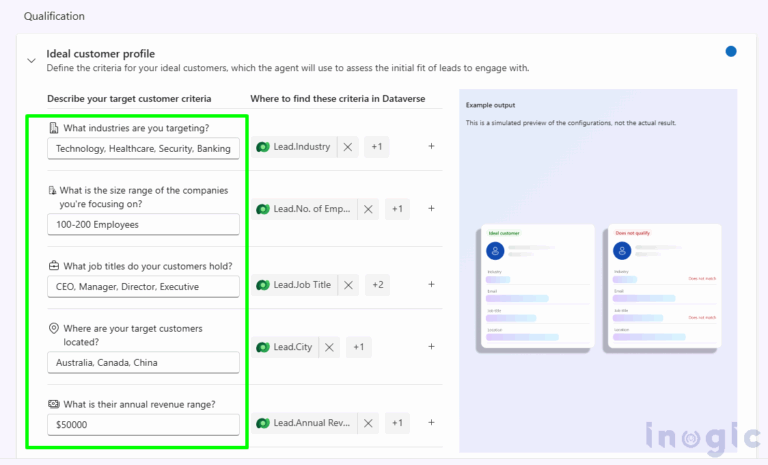The image size is (768, 465).
Task: Click the 100-200 Employees input field
Action: click(143, 224)
